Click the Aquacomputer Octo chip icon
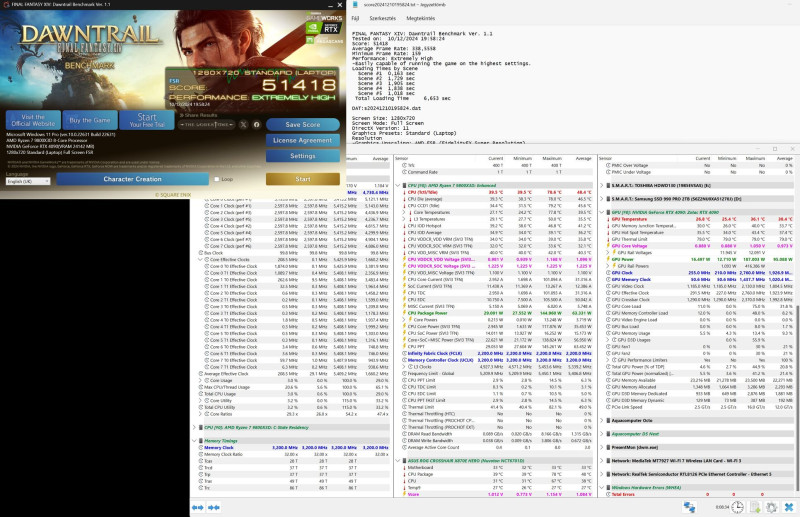 coord(608,421)
